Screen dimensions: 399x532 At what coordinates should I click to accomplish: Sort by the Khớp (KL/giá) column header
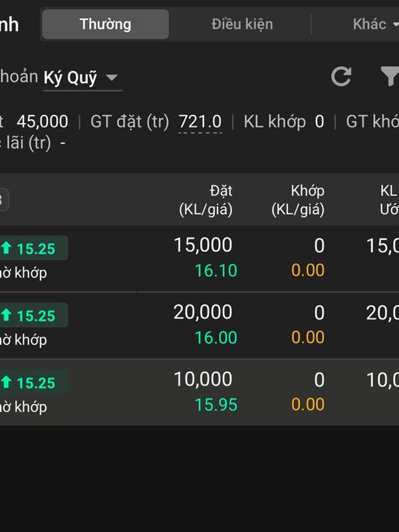[x=298, y=200]
